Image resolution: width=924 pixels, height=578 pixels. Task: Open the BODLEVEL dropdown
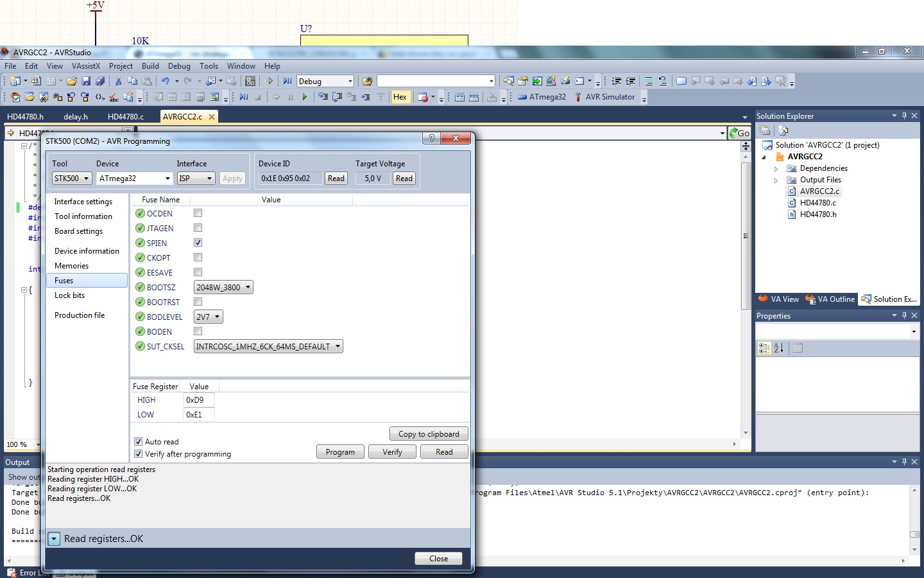[209, 317]
